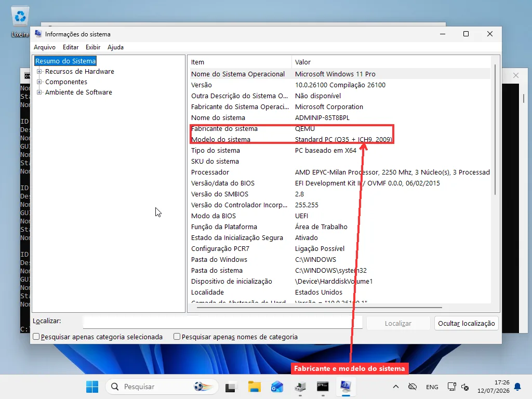Click the horizontal scrollbar of details list

[x=319, y=308]
